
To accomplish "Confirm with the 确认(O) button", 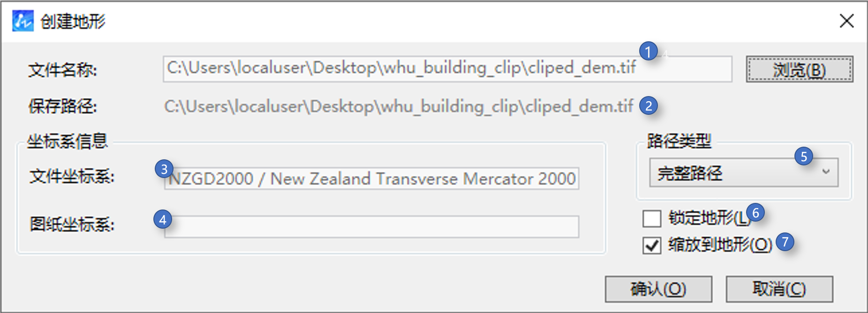I will (658, 289).
